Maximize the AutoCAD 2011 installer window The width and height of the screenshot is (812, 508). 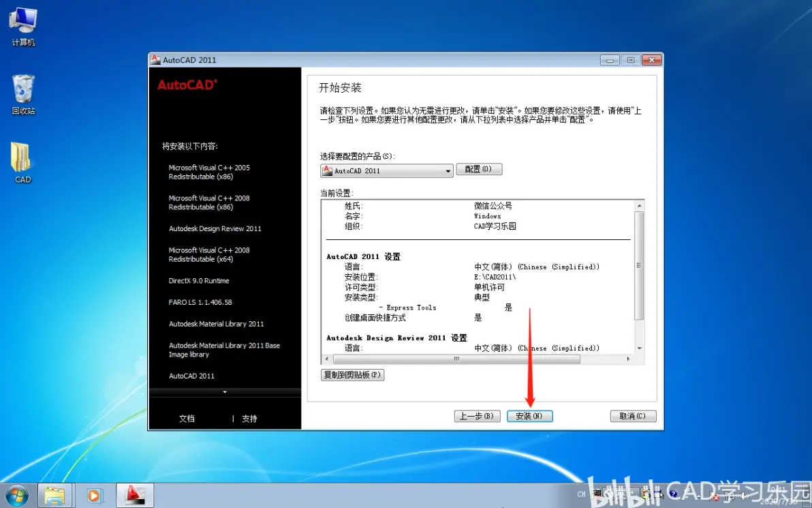pos(630,60)
